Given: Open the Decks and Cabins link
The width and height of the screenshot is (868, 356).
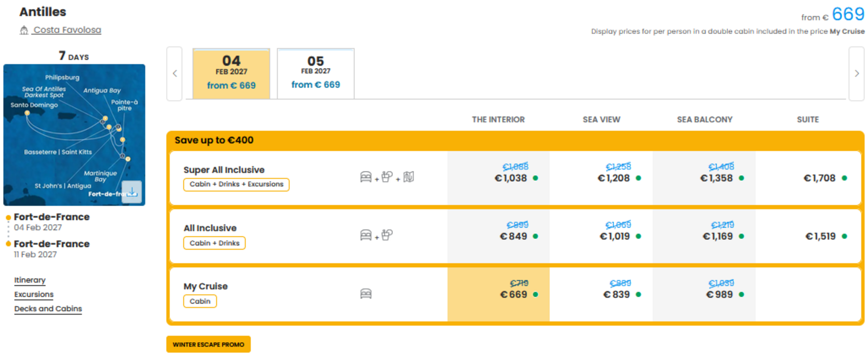Looking at the screenshot, I should [48, 309].
